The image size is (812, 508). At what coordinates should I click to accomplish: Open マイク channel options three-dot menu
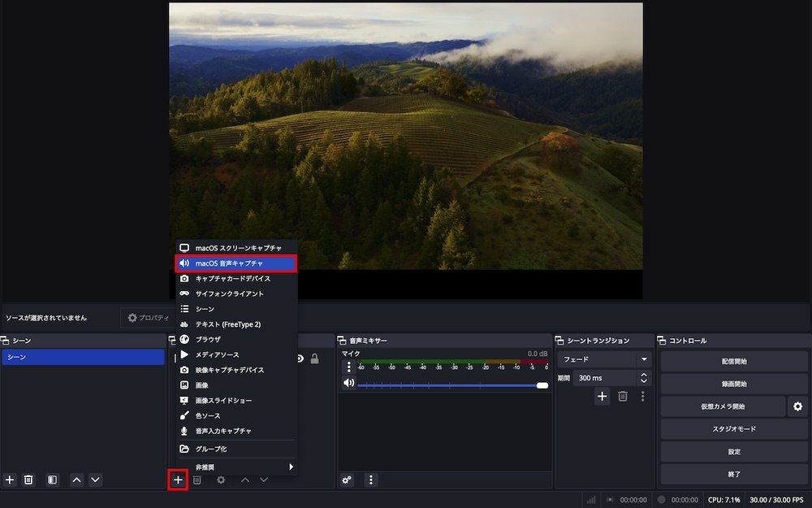349,367
